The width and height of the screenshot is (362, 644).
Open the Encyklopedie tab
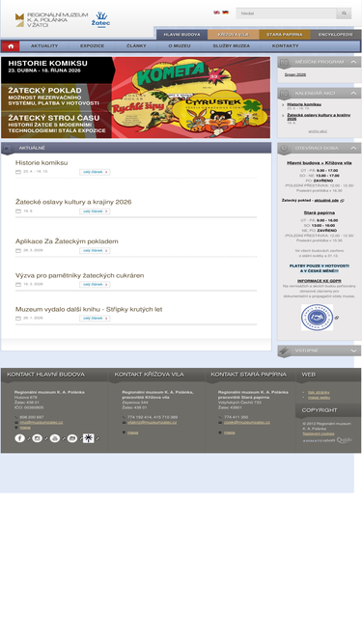coord(335,35)
